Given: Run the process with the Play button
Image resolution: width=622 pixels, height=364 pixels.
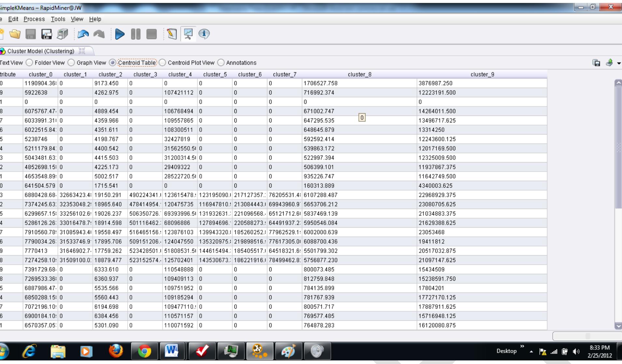Looking at the screenshot, I should point(119,34).
